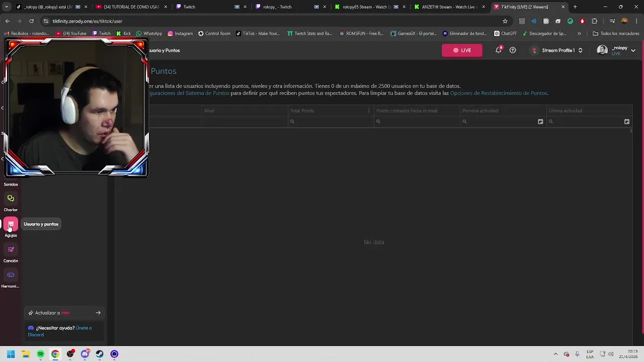This screenshot has height=362, width=644.
Task: Open the taskbar clock and date
Action: pos(629,354)
